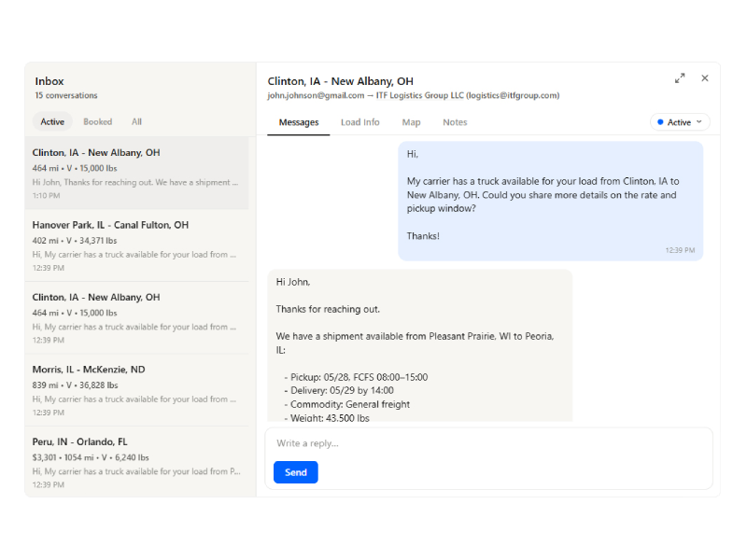Image resolution: width=747 pixels, height=560 pixels.
Task: Click the Inbox heading
Action: pos(49,81)
